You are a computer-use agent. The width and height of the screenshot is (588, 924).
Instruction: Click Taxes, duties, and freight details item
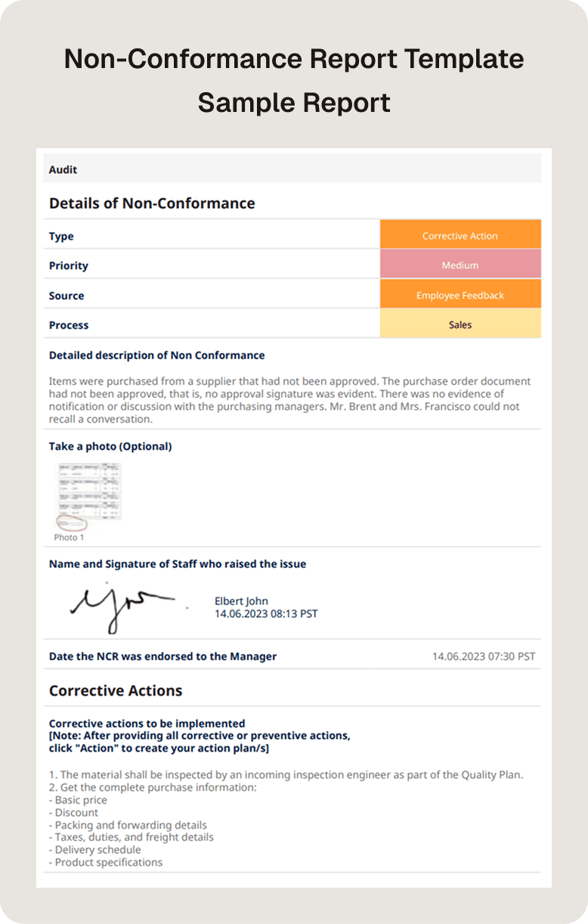coord(132,837)
